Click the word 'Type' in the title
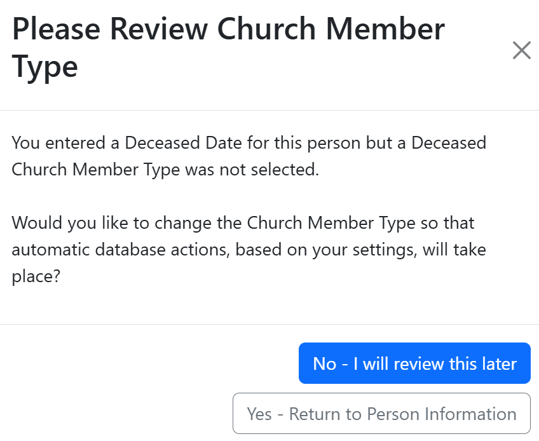Image resolution: width=539 pixels, height=441 pixels. (45, 67)
